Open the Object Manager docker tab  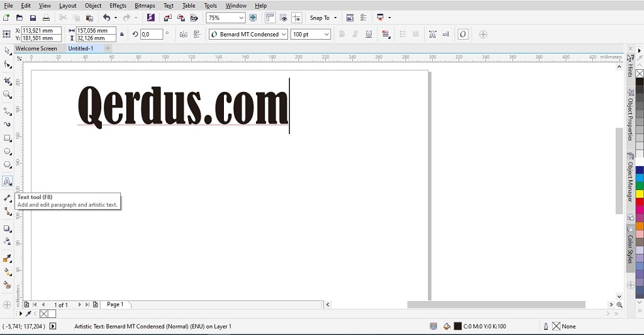[630, 177]
